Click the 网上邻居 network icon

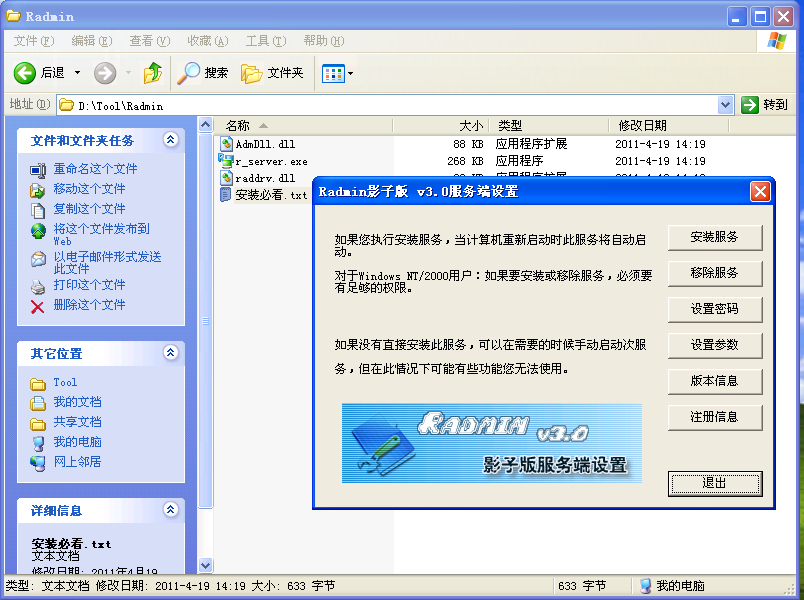pos(38,463)
